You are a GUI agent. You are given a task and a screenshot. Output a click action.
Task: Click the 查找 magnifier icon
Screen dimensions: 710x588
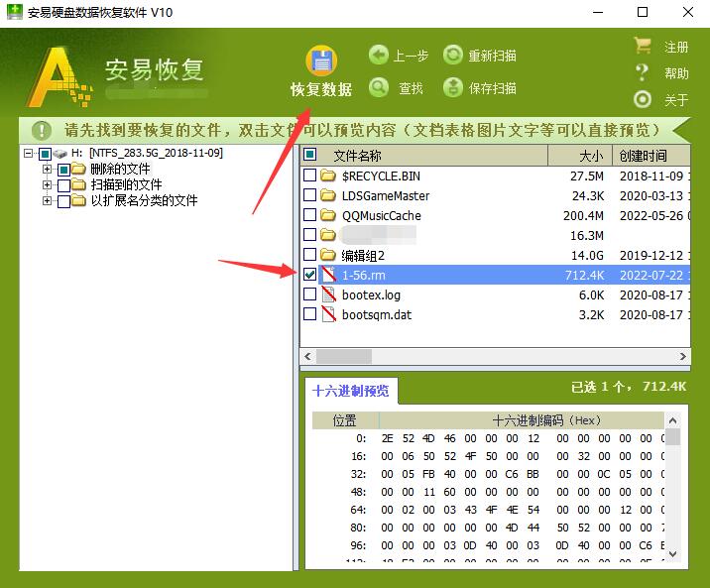coord(379,87)
